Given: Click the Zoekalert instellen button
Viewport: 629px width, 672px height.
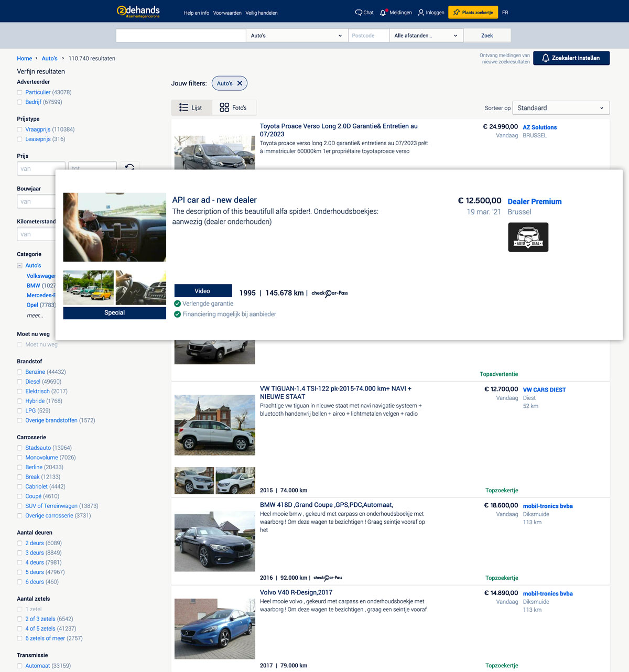Looking at the screenshot, I should [571, 58].
